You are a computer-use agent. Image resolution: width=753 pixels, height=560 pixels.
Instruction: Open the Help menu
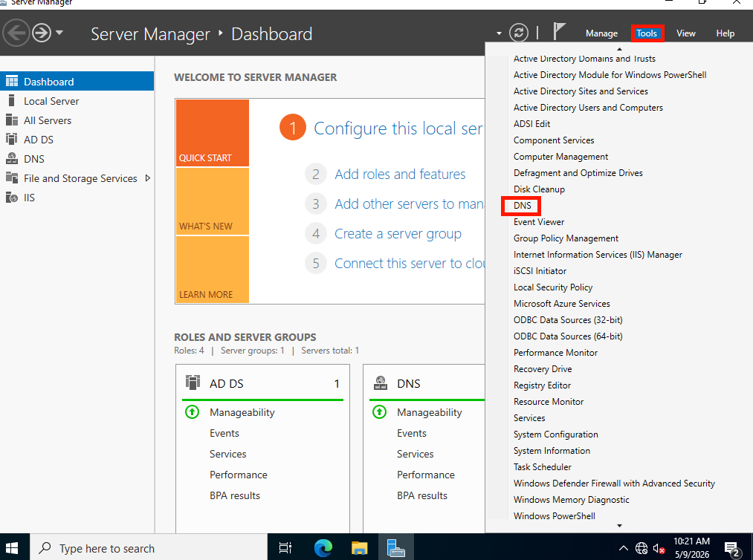pos(725,33)
